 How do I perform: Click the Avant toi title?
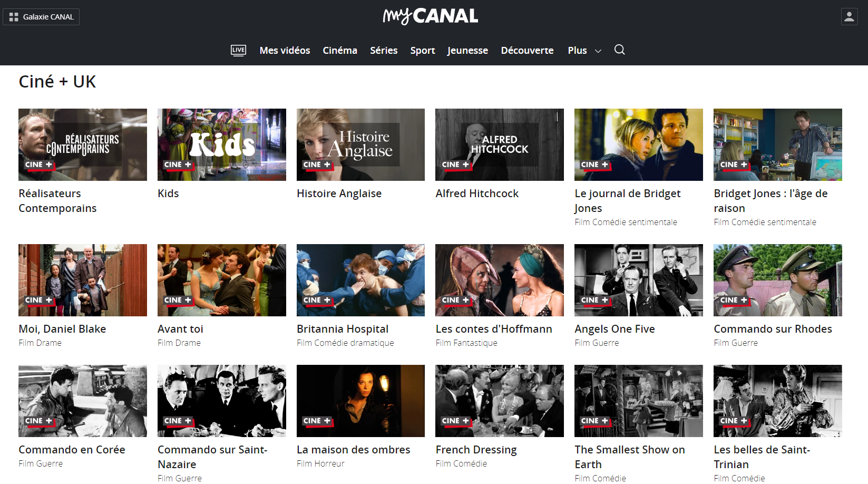180,329
